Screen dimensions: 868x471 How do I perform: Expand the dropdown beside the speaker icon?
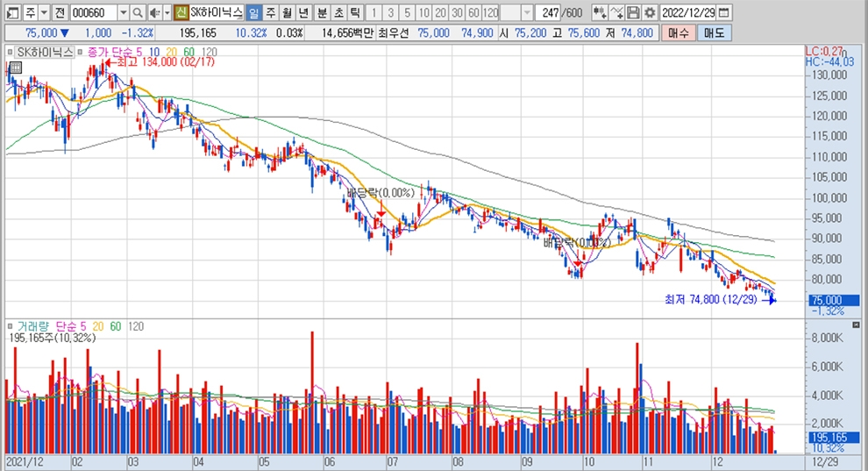[167, 13]
